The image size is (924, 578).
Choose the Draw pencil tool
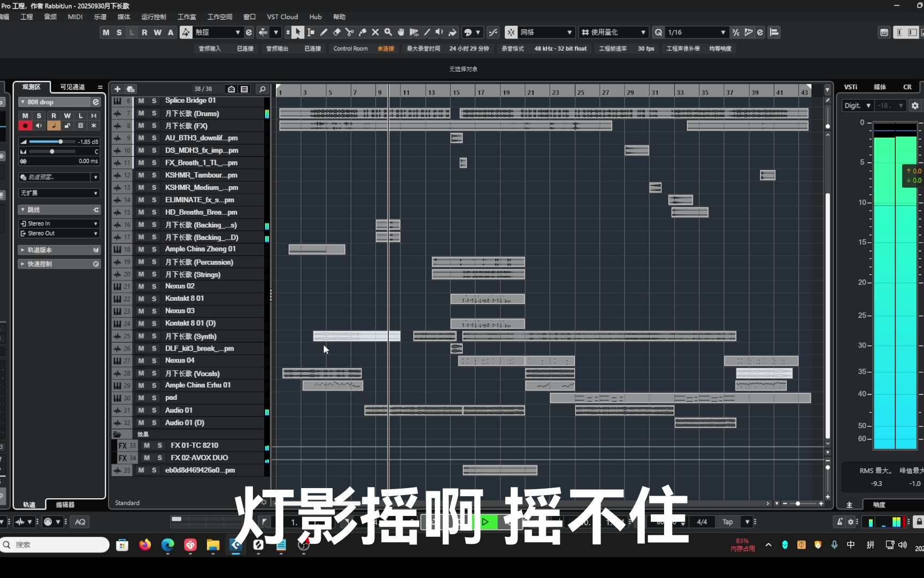[x=324, y=33]
